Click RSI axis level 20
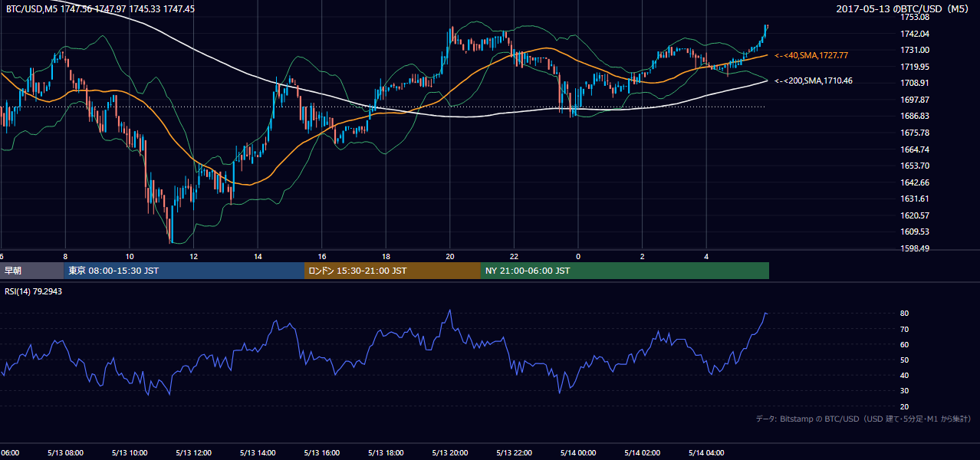The image size is (980, 460). tap(905, 406)
